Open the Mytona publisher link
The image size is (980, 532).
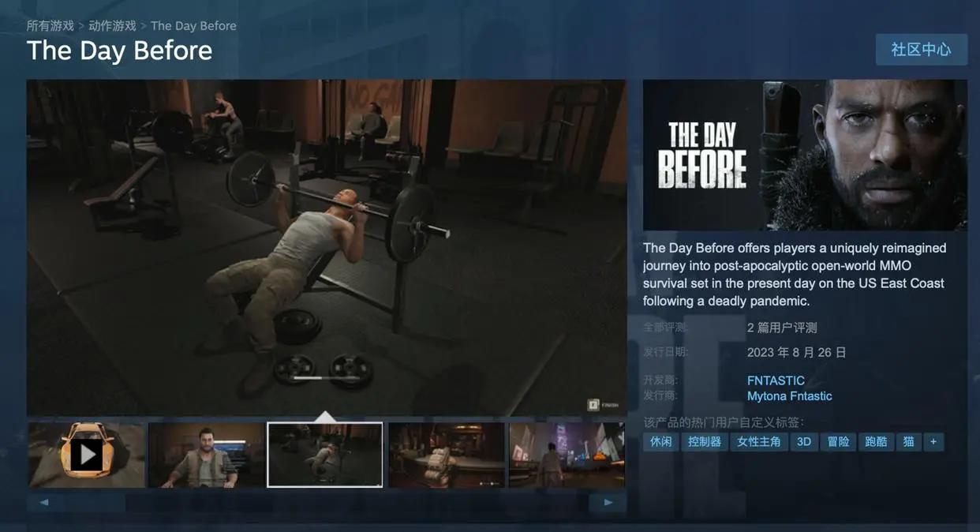click(765, 396)
